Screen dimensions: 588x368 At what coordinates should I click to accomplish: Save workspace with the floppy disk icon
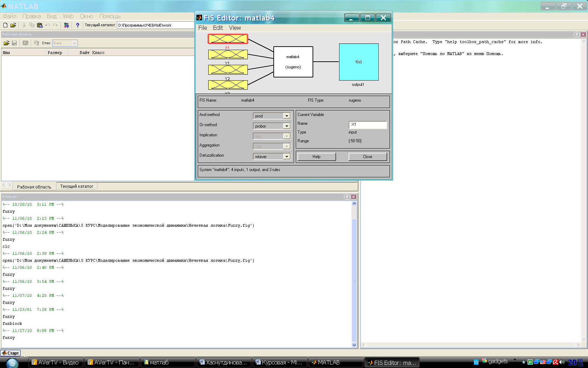(14, 43)
